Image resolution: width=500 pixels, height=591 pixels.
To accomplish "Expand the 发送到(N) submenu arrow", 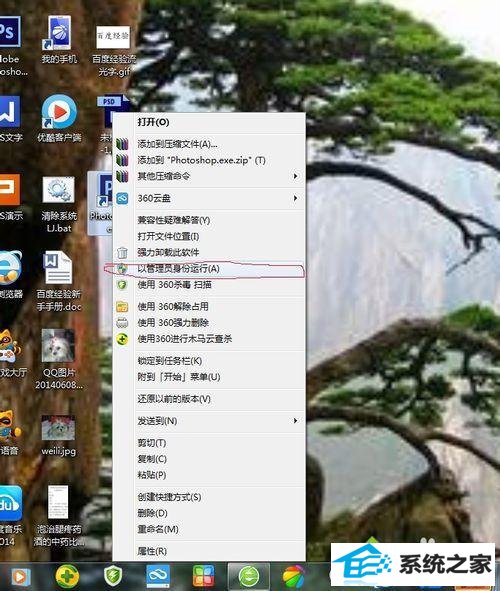I will click(296, 421).
